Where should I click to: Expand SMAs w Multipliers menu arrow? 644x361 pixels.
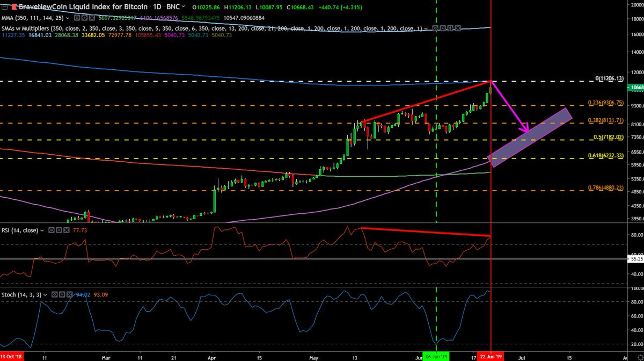426,28
